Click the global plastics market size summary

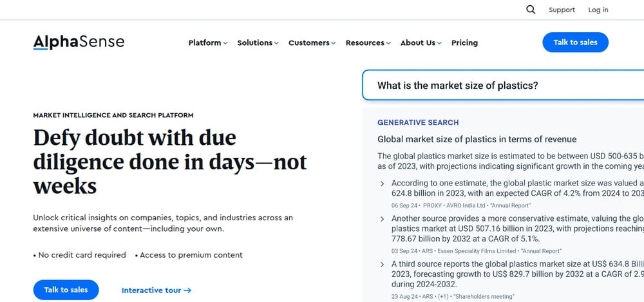pos(511,161)
